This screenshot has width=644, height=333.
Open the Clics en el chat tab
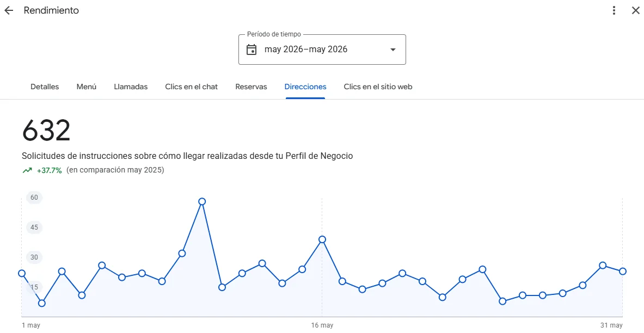(x=192, y=87)
